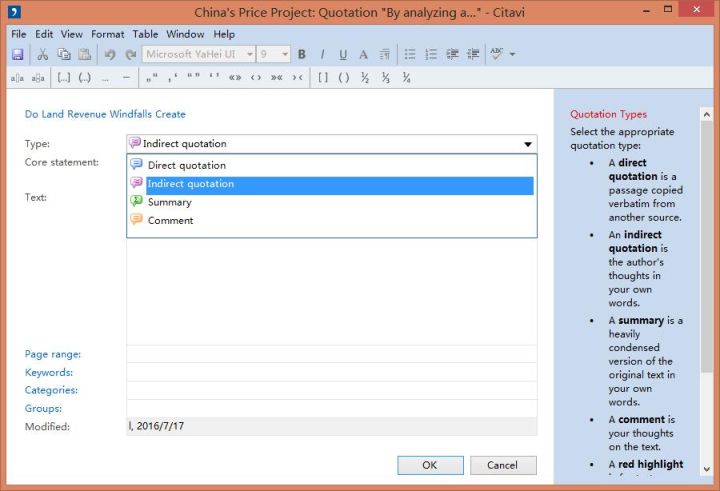Click the Copy icon in toolbar

pyautogui.click(x=64, y=54)
